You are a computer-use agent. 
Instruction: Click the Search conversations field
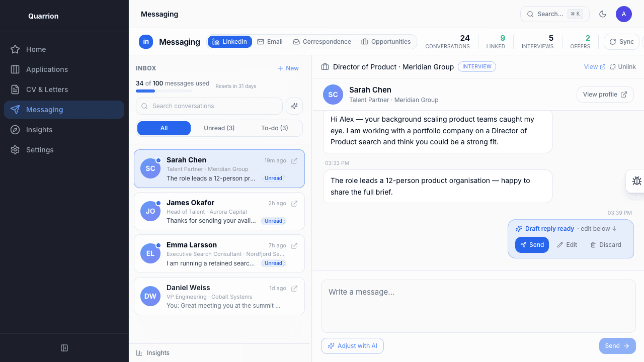(x=209, y=106)
